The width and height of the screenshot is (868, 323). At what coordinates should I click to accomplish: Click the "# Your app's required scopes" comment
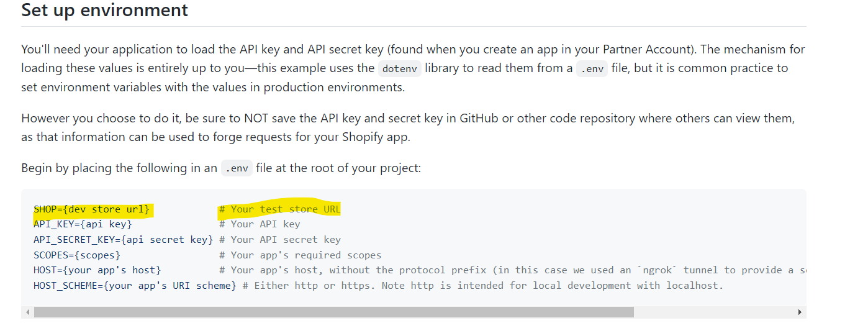click(x=301, y=255)
